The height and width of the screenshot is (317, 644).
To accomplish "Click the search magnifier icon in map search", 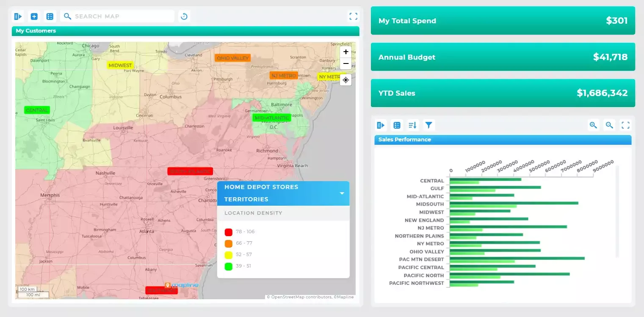I will tap(67, 17).
